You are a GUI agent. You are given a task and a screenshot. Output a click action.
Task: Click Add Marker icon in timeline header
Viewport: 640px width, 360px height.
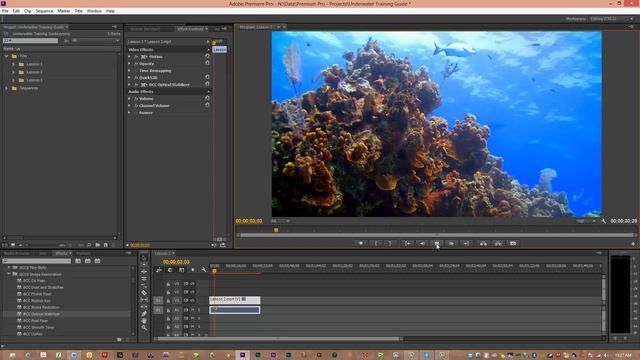(193, 270)
